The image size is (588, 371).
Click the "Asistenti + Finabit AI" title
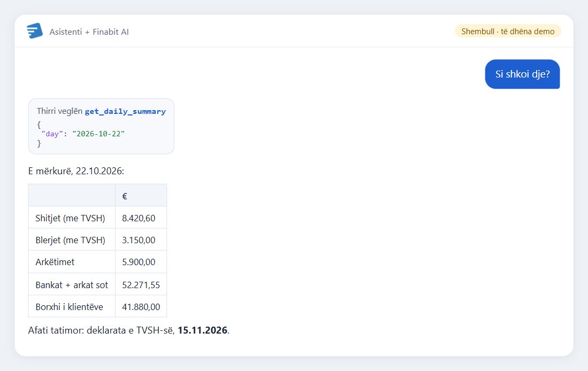pos(89,32)
